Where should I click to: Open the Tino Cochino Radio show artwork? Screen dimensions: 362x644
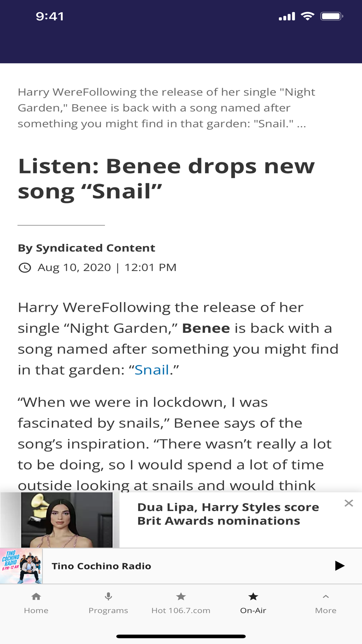pyautogui.click(x=21, y=566)
